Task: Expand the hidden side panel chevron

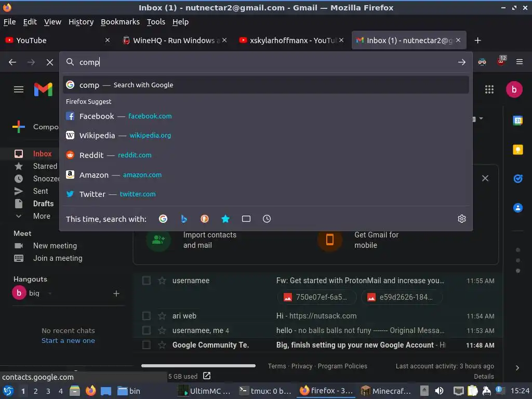Action: point(517,368)
